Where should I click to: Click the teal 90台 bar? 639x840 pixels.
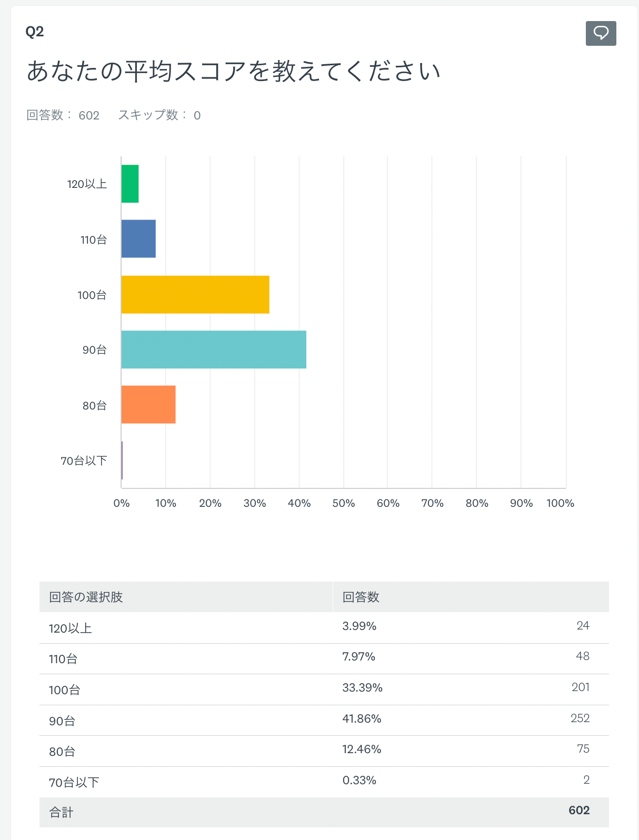(214, 349)
